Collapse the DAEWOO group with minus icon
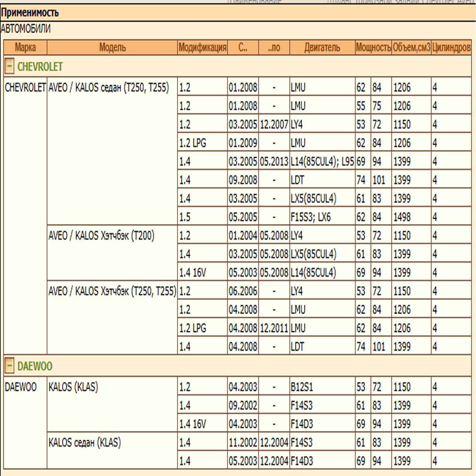476x476 pixels. pyautogui.click(x=9, y=366)
